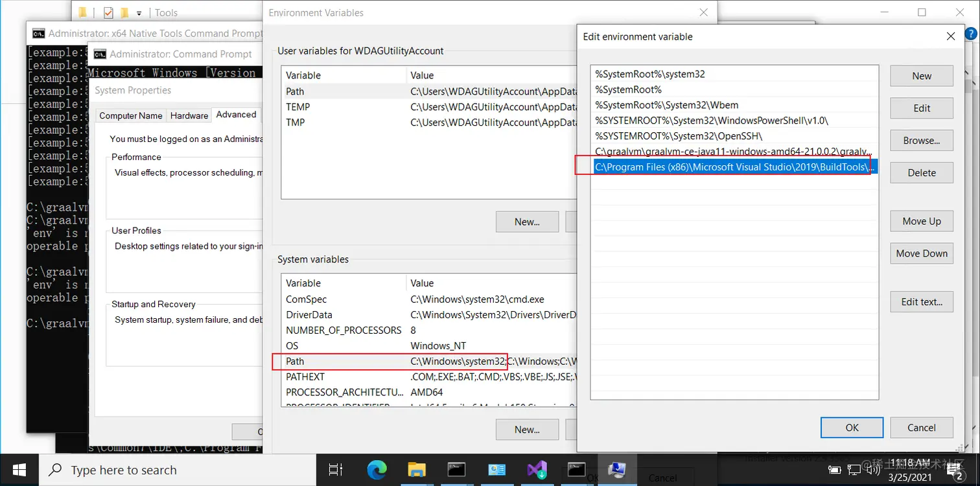The width and height of the screenshot is (980, 486).
Task: Click the C:\Windows\system32\cmd.exe value
Action: pos(477,299)
